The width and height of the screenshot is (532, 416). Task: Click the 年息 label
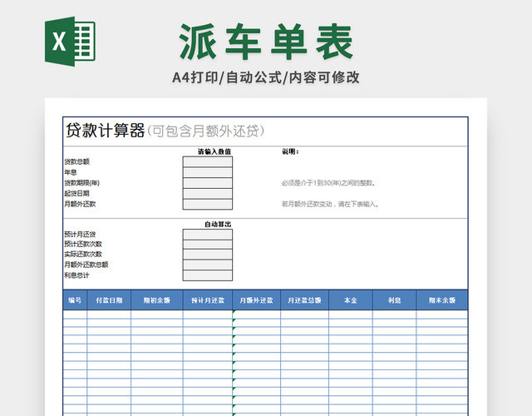71,172
